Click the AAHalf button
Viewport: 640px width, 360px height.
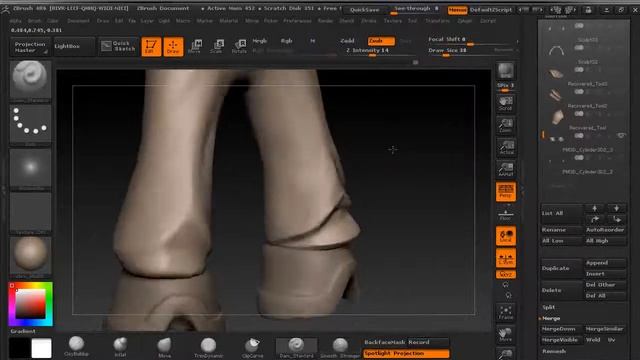(x=506, y=169)
